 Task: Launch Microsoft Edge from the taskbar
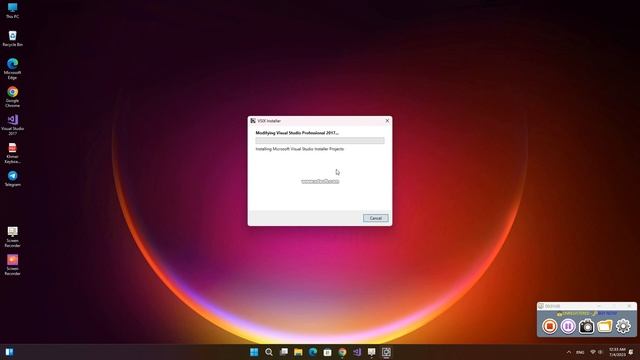click(x=313, y=352)
